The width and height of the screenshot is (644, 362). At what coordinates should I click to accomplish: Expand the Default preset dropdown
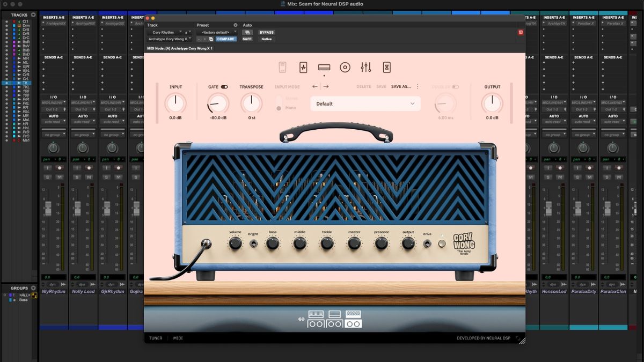coord(365,104)
